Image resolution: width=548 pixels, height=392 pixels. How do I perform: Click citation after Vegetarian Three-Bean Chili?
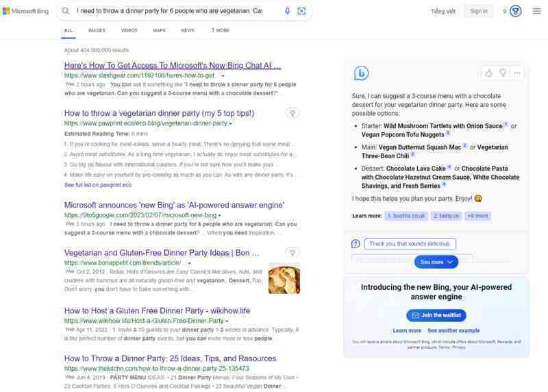[413, 155]
